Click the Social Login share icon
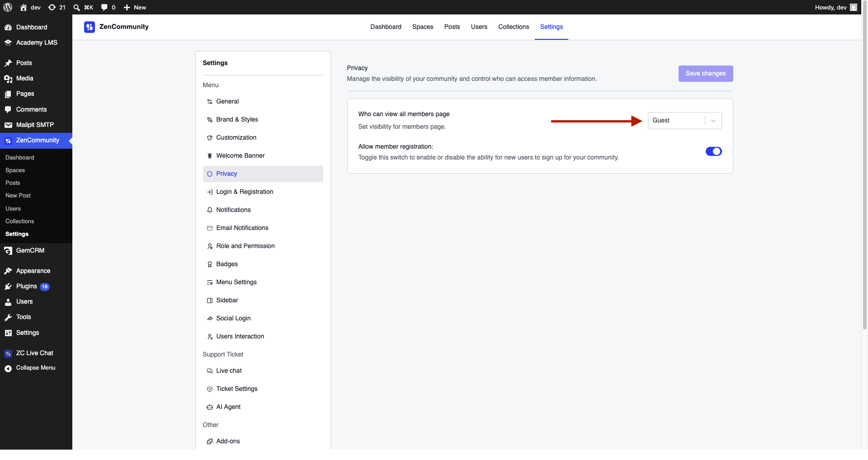 click(x=210, y=319)
